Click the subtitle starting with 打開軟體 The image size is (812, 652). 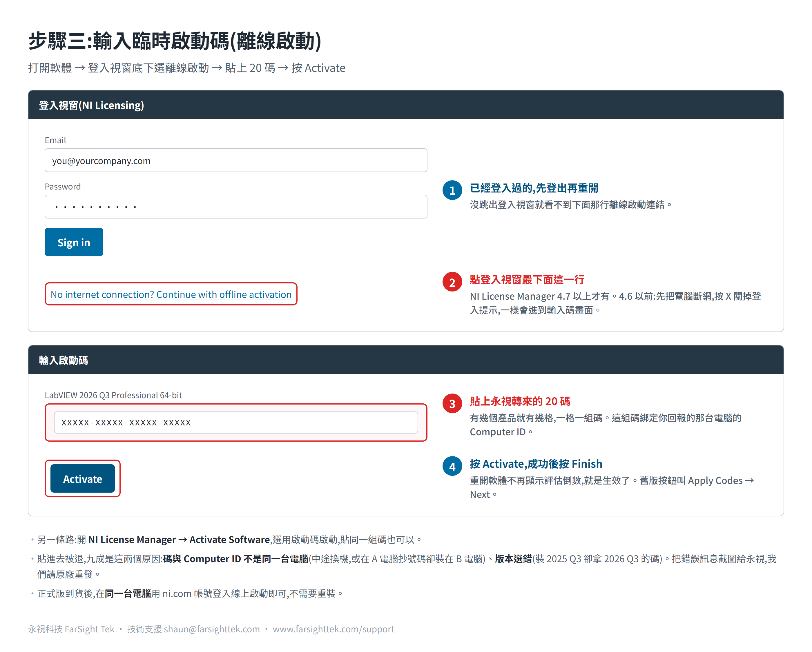pyautogui.click(x=186, y=68)
